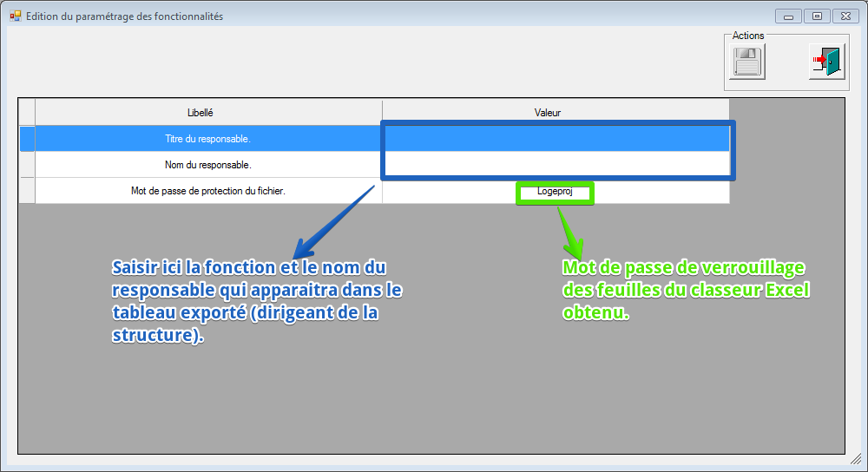Select the 'Titre du responsable.' label cell
This screenshot has width=868, height=472.
coord(208,139)
